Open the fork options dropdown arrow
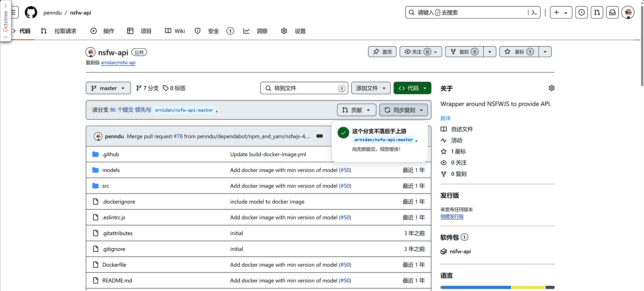 (490, 52)
